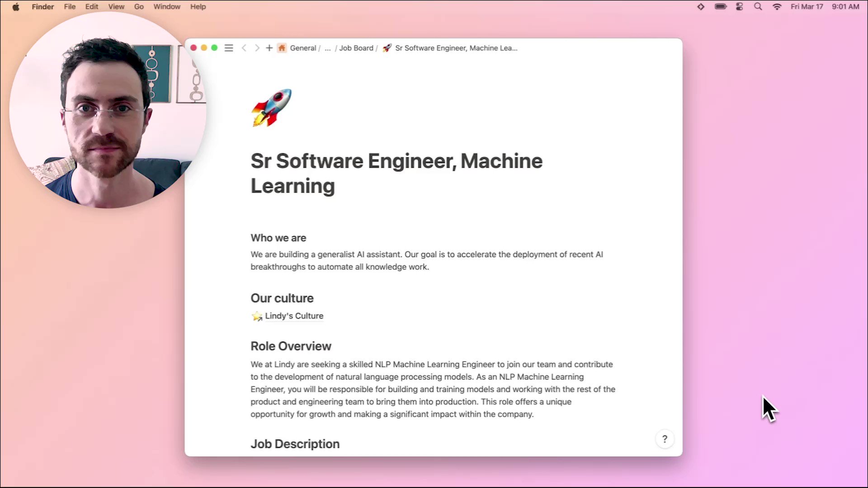
Task: Check the battery icon in the menu bar
Action: [x=721, y=7]
